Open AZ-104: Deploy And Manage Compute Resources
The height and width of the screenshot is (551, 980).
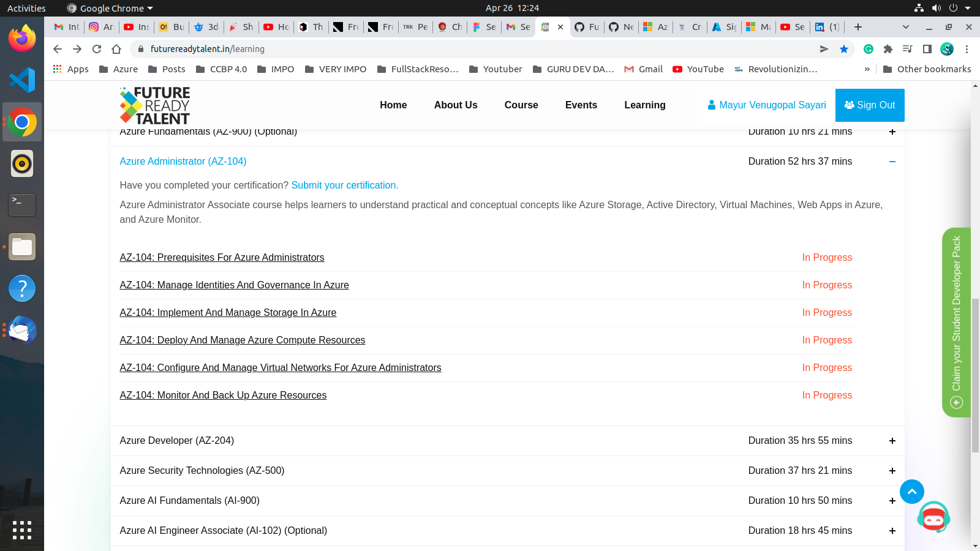[x=242, y=340]
